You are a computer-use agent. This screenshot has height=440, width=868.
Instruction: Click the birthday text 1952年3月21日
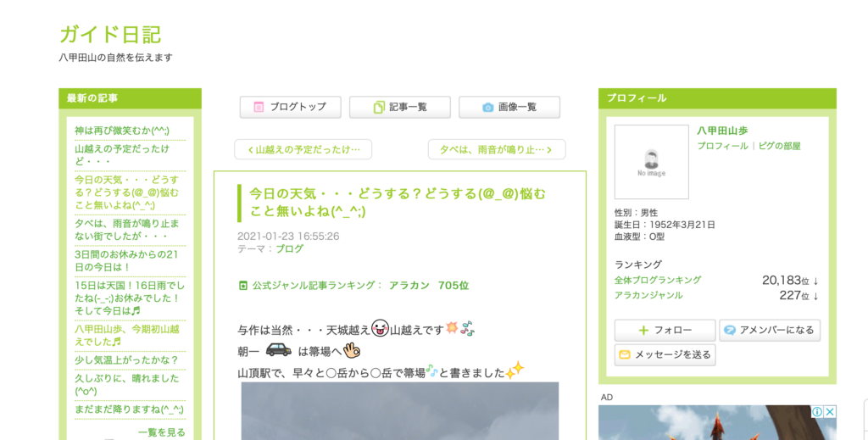coord(682,225)
